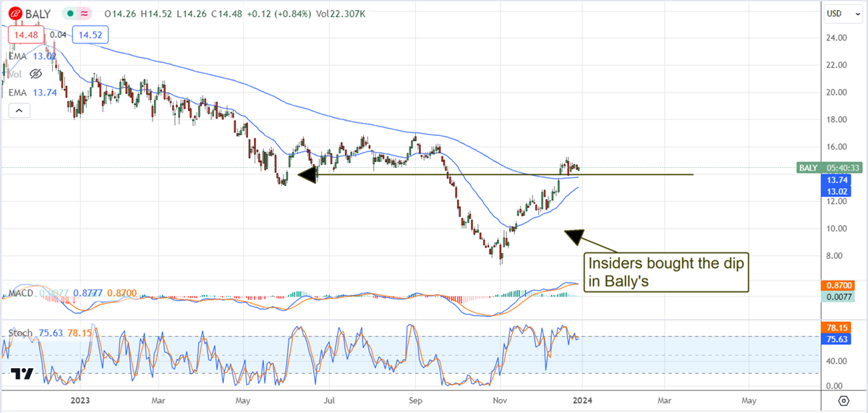Click the 0.0077 scale label
The height and width of the screenshot is (413, 868).
837,297
